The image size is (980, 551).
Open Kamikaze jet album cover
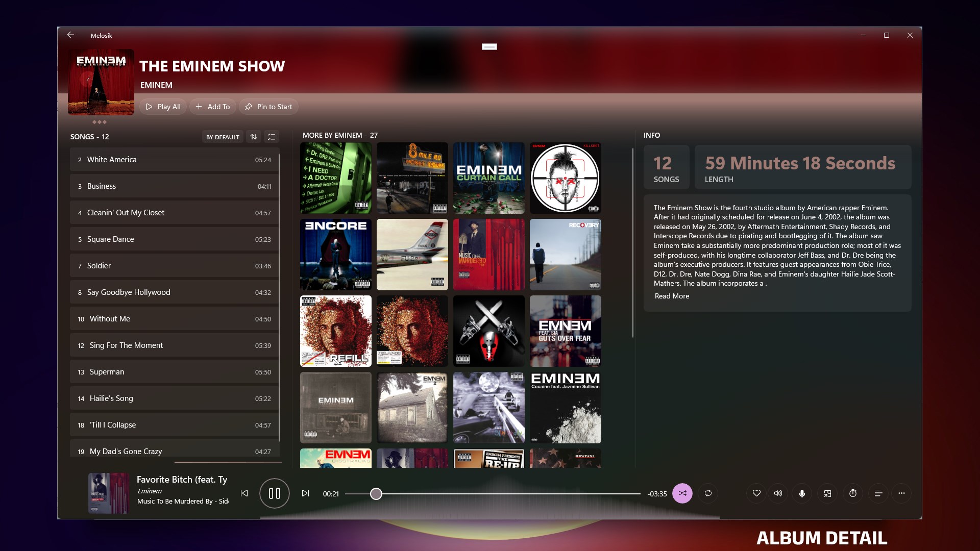click(x=412, y=255)
